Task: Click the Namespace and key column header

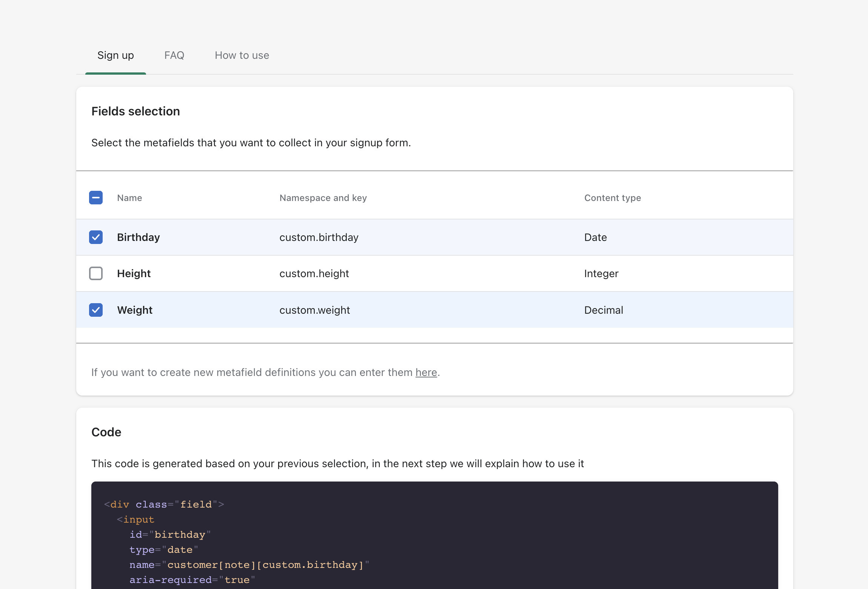Action: click(323, 198)
